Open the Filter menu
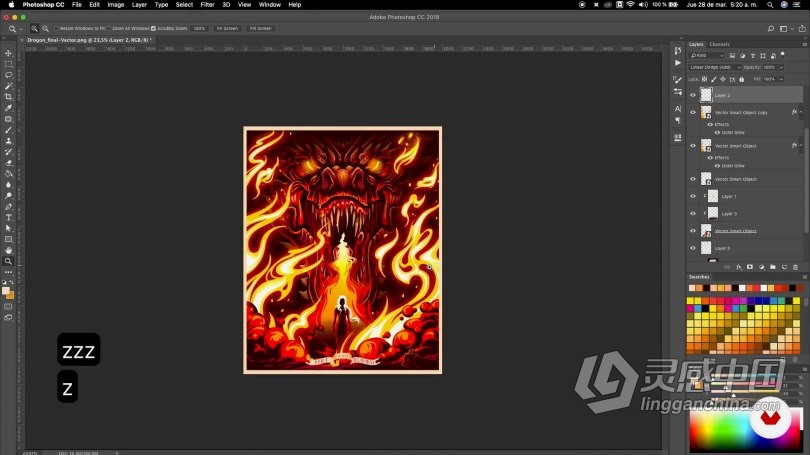Viewport: 810px width, 455px height. pos(208,5)
